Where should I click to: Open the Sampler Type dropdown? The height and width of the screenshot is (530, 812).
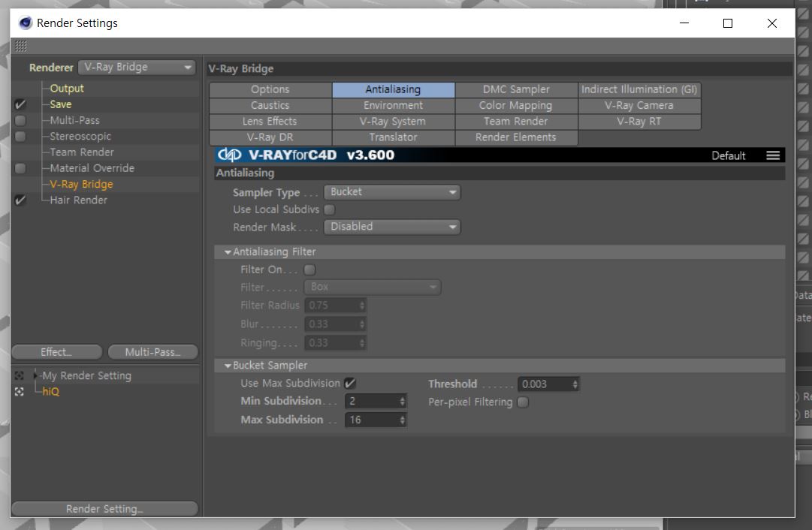[392, 192]
